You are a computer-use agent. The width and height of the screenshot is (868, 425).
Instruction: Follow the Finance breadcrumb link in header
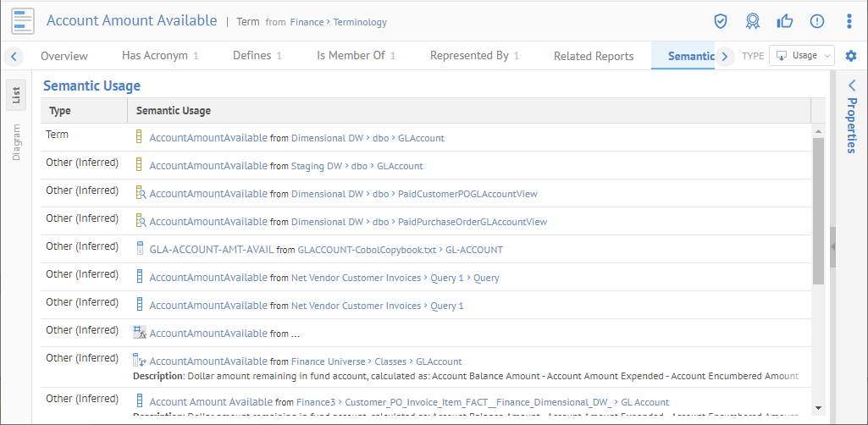point(307,22)
